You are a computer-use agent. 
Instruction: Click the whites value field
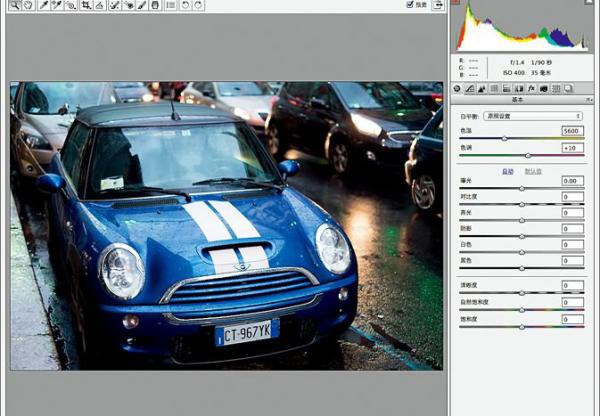572,245
